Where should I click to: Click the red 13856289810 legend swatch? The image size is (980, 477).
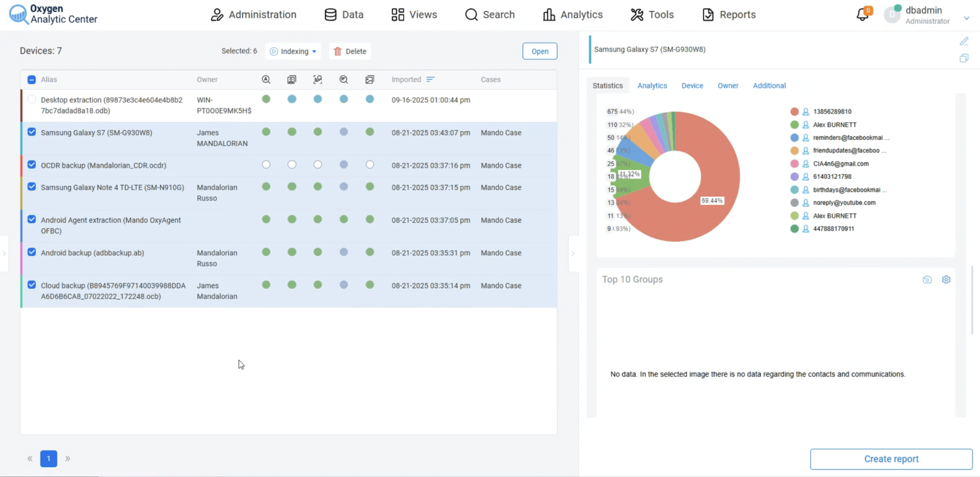point(794,111)
